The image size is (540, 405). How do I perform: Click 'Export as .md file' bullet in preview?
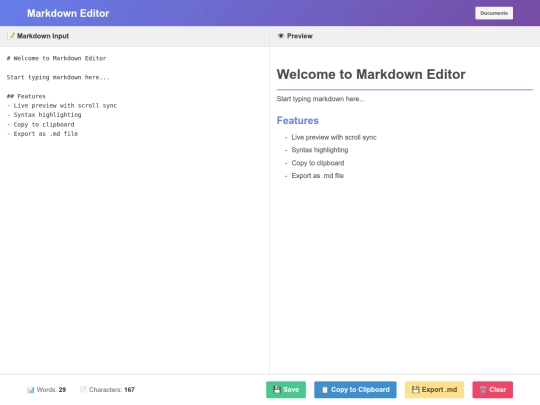coord(318,176)
